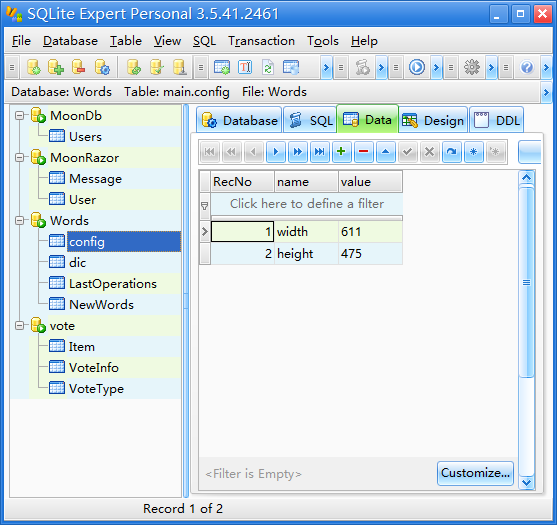Screen dimensions: 557x525
Task: Click the Database Settings icon with blue gear
Action: point(102,67)
